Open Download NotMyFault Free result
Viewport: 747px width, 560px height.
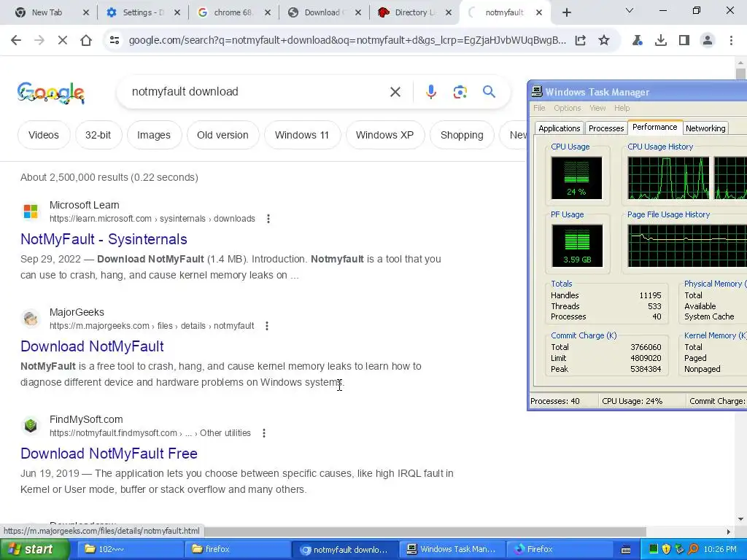pyautogui.click(x=109, y=454)
